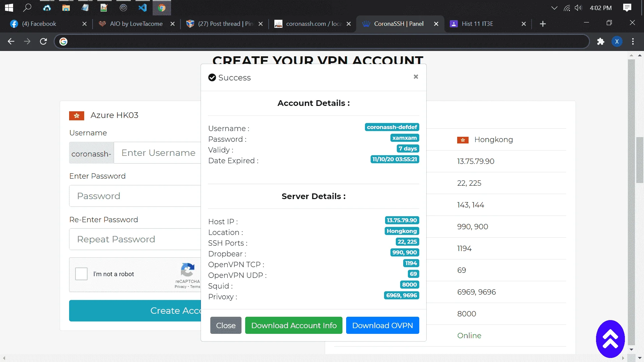The height and width of the screenshot is (362, 644).
Task: Dismiss the Success dialog with the X
Action: coord(416,77)
